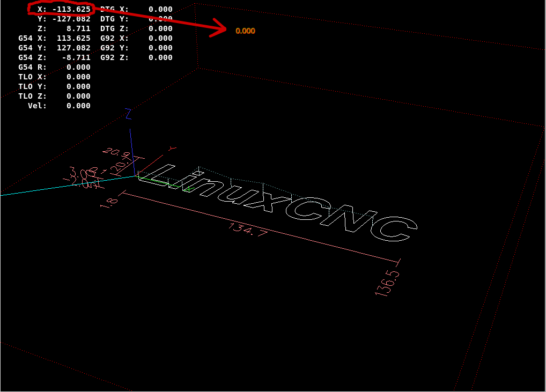The height and width of the screenshot is (392, 546).
Task: Click the G54 R: 0.000 rotation line
Action: tap(54, 67)
